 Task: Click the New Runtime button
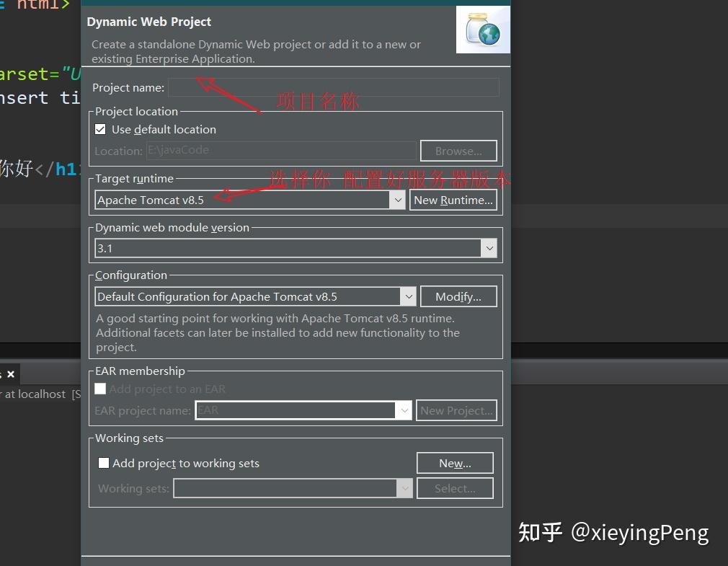(453, 200)
